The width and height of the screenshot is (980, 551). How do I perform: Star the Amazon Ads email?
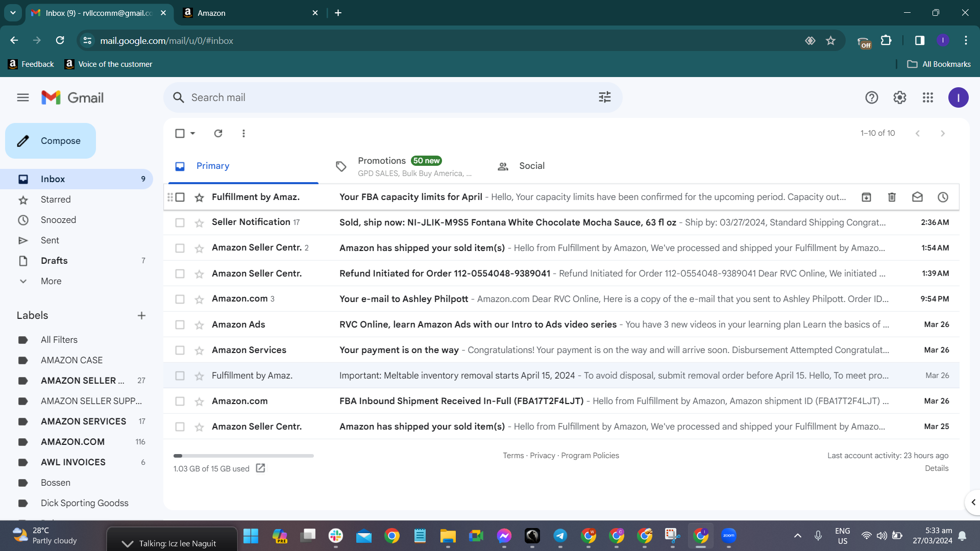[x=200, y=325]
